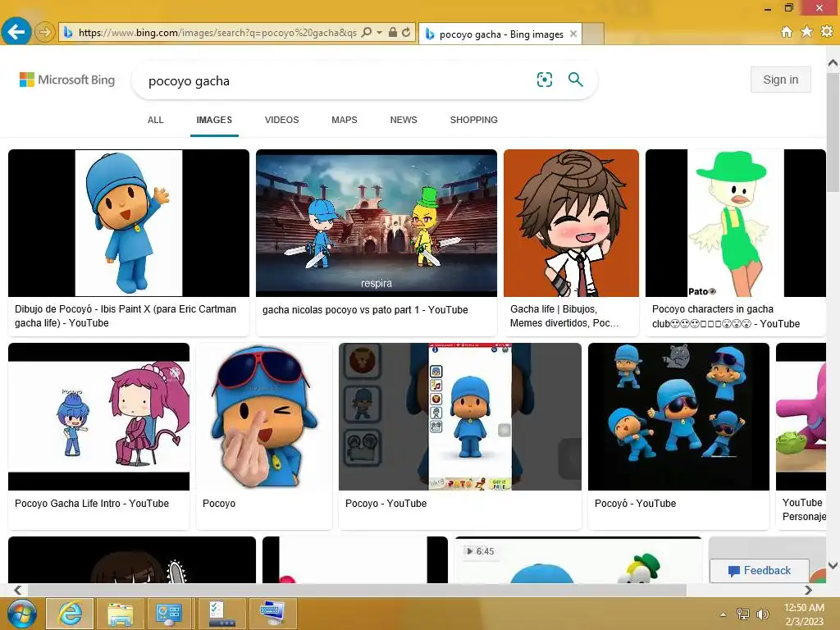Open the Pato green hat duck thumbnail
840x630 pixels.
[736, 223]
